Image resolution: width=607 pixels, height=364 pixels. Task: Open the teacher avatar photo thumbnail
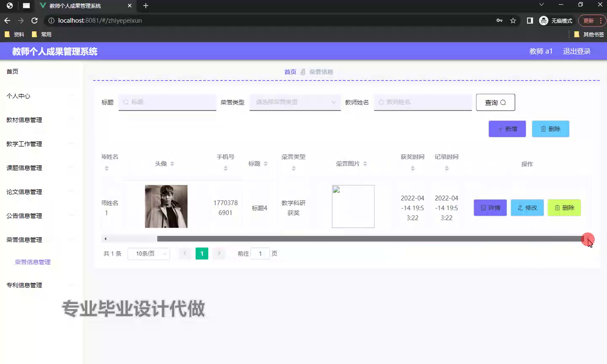pyautogui.click(x=166, y=206)
